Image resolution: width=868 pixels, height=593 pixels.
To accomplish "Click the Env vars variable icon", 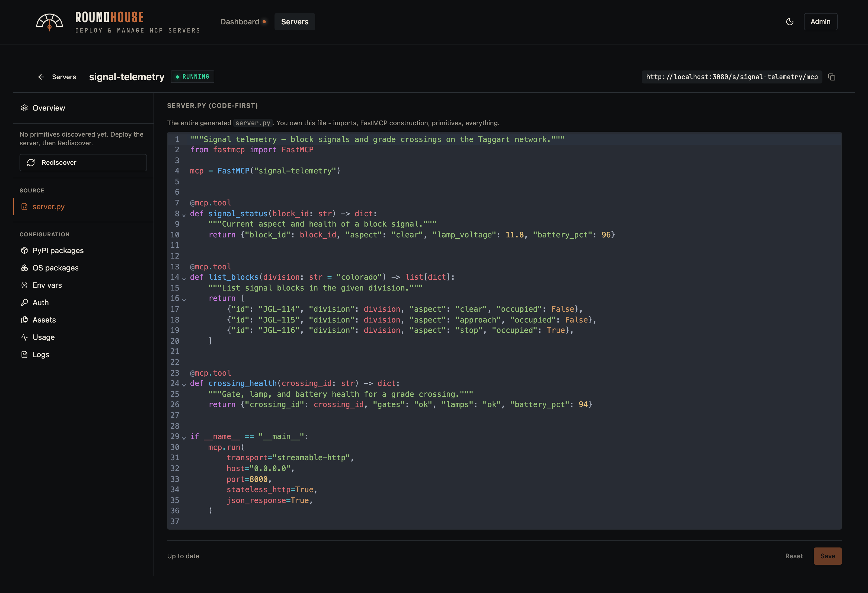I will point(24,285).
